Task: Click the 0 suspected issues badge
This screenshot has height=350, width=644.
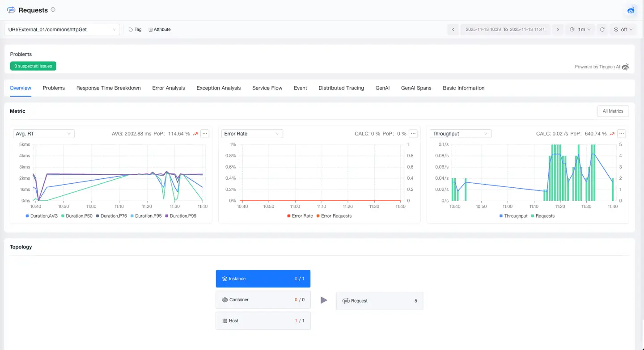Action: pyautogui.click(x=33, y=66)
